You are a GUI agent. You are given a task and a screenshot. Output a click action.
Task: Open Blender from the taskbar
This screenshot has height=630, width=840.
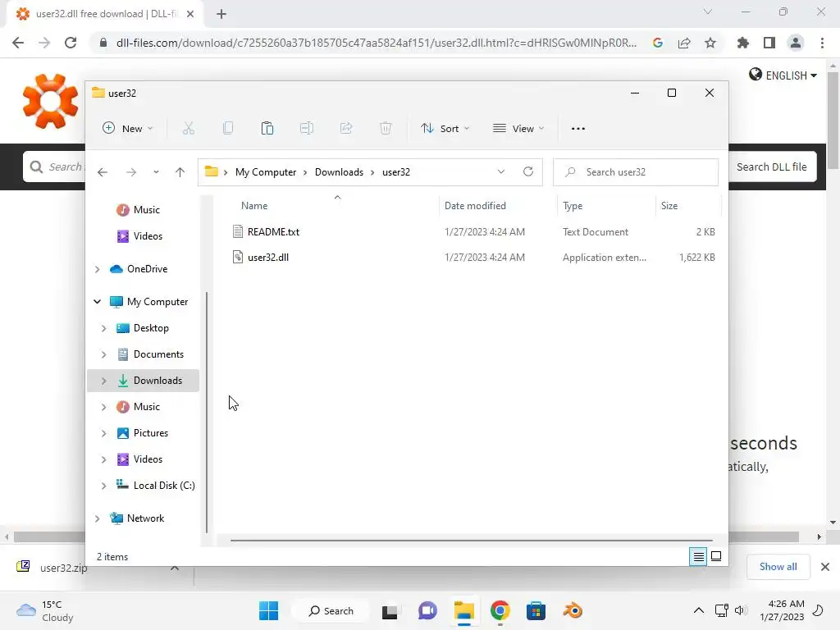tap(572, 610)
